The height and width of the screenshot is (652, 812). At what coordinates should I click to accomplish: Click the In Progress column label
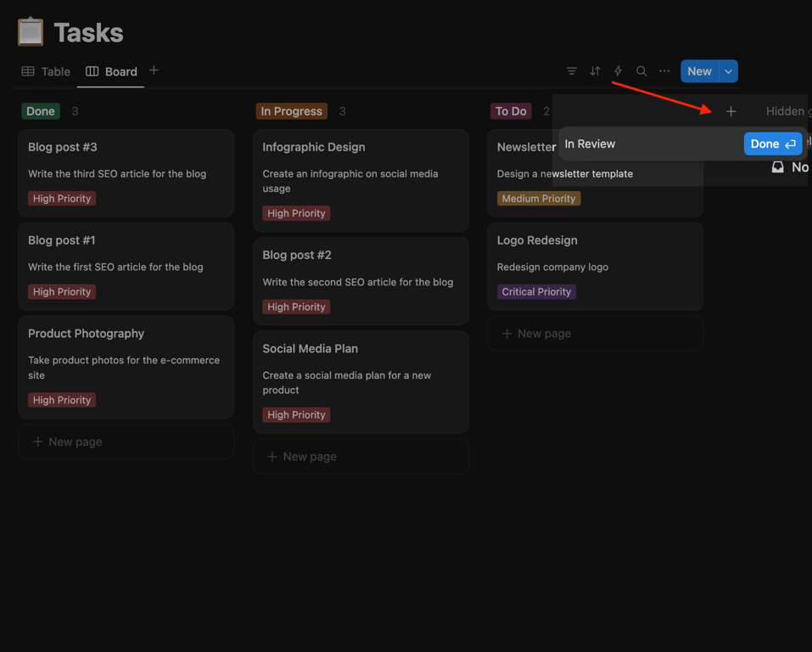(291, 111)
